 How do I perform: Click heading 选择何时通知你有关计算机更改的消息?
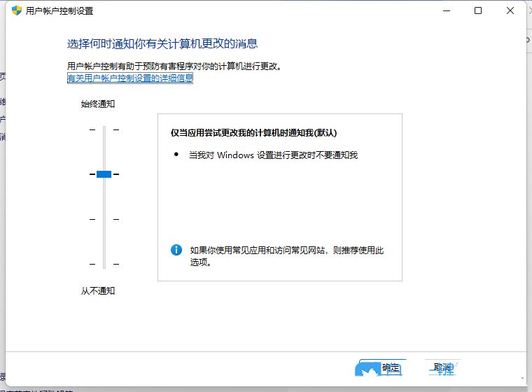[162, 44]
